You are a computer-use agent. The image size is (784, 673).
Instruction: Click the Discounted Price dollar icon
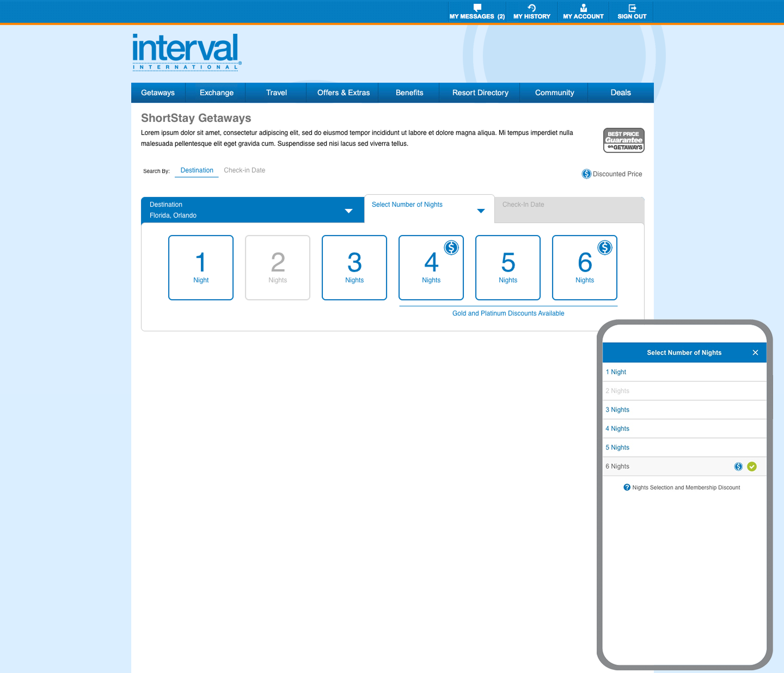(586, 174)
